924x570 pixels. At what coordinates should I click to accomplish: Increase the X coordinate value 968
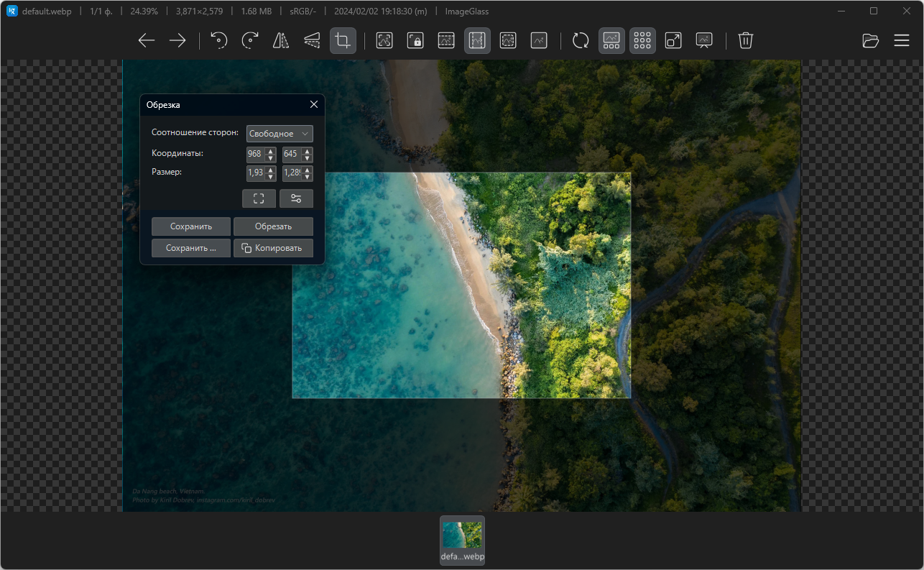tap(271, 151)
